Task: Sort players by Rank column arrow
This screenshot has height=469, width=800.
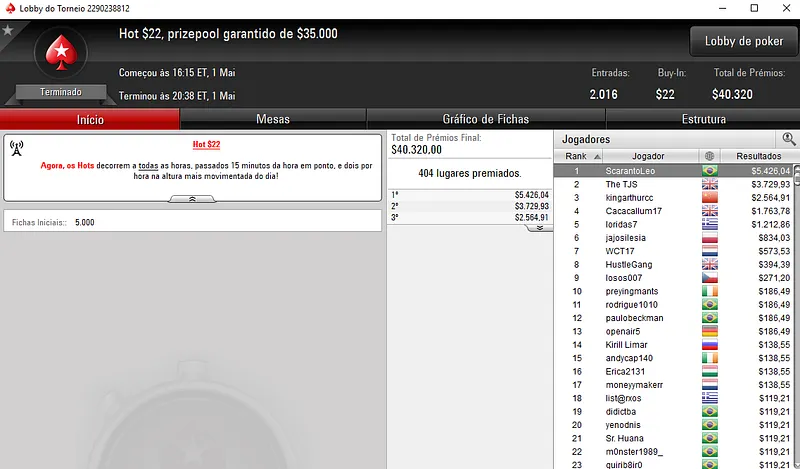Action: pyautogui.click(x=597, y=157)
